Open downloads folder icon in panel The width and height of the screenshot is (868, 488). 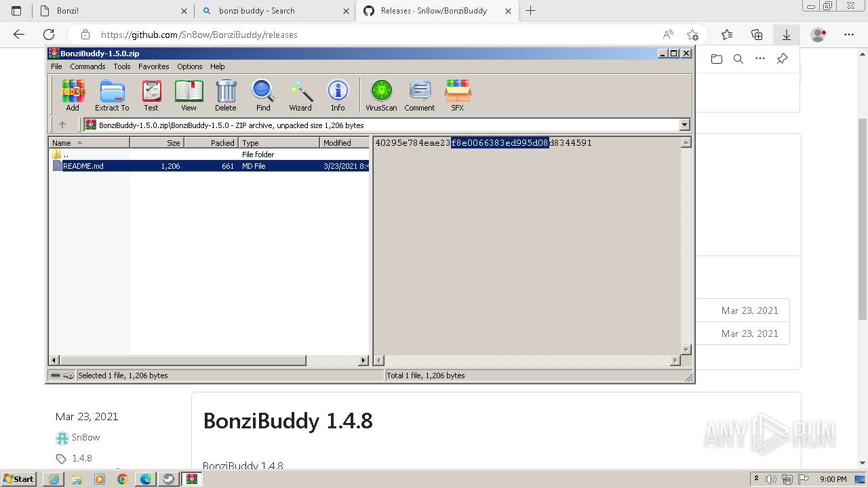pos(717,59)
